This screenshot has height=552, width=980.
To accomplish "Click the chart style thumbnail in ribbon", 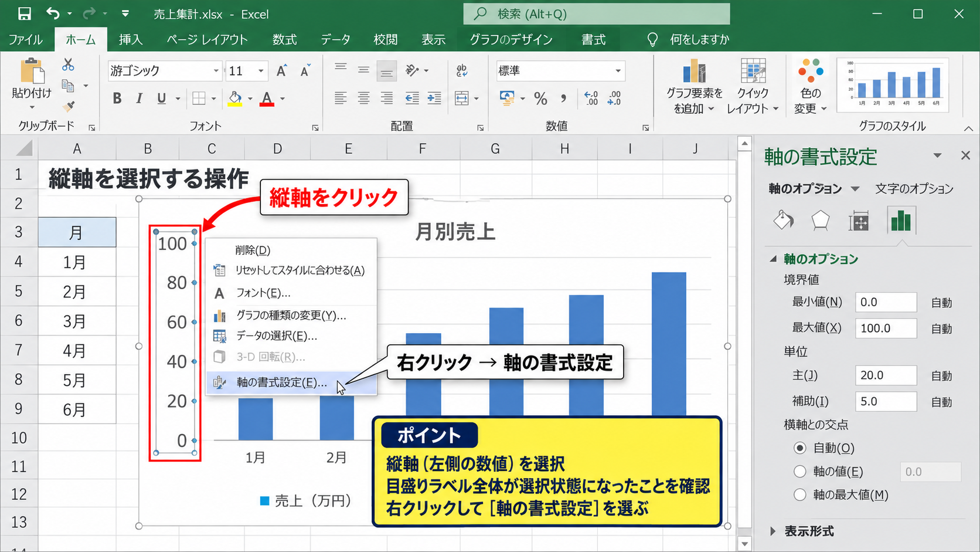I will pyautogui.click(x=893, y=86).
